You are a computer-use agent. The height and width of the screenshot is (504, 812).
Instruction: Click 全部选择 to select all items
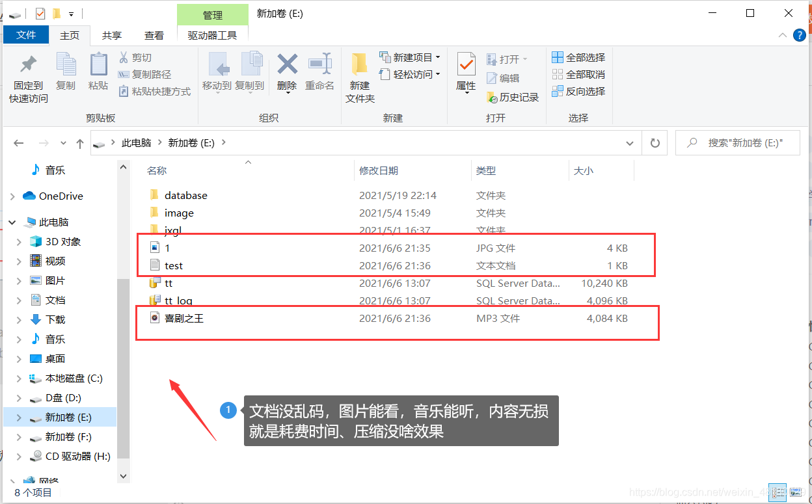578,57
